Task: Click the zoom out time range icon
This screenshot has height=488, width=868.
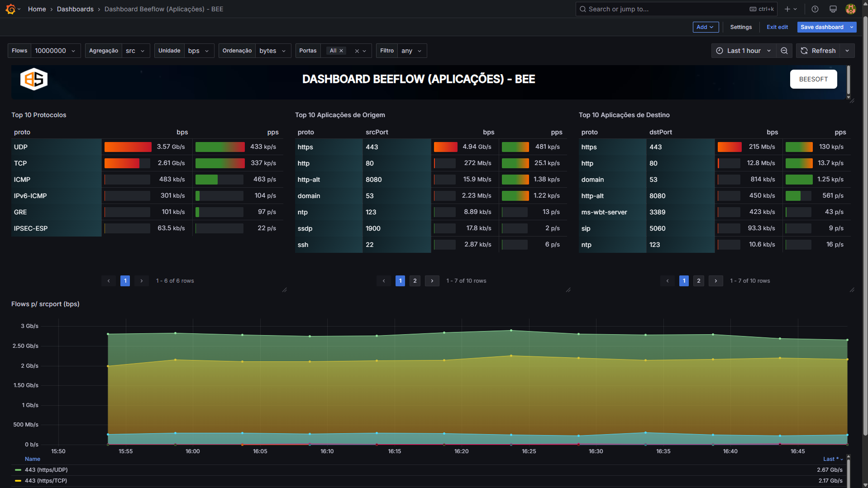Action: coord(784,51)
